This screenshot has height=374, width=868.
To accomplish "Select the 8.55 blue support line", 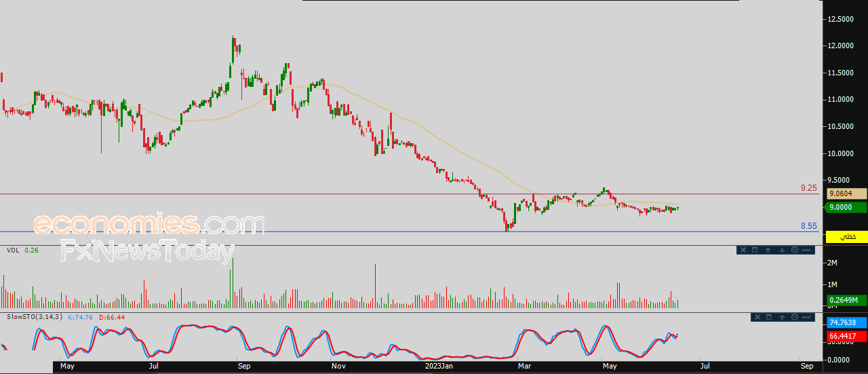I will [407, 231].
